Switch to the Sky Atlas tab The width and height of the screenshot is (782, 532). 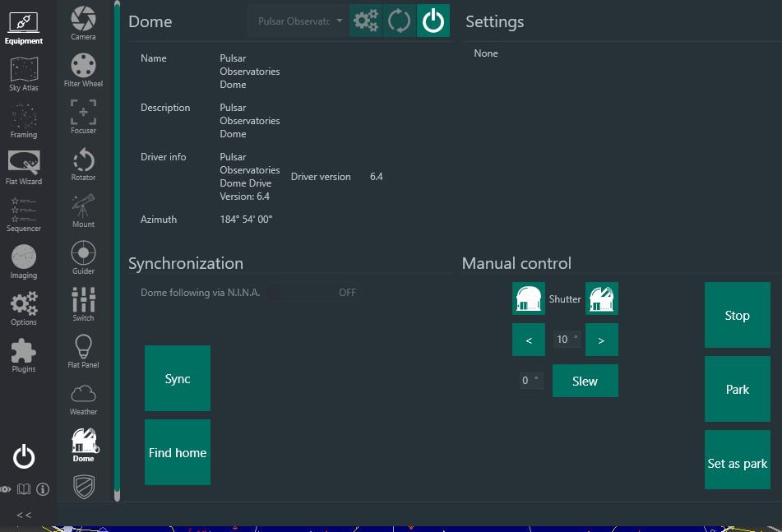point(24,73)
